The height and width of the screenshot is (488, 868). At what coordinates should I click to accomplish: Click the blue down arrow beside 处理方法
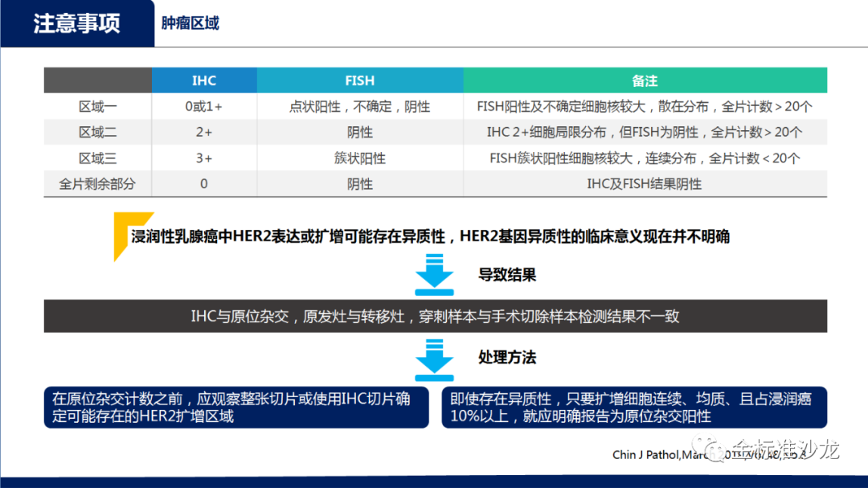coord(435,359)
